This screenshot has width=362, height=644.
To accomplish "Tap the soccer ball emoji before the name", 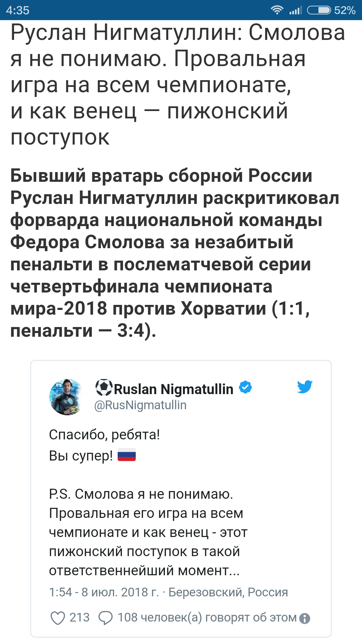I will coord(104,387).
